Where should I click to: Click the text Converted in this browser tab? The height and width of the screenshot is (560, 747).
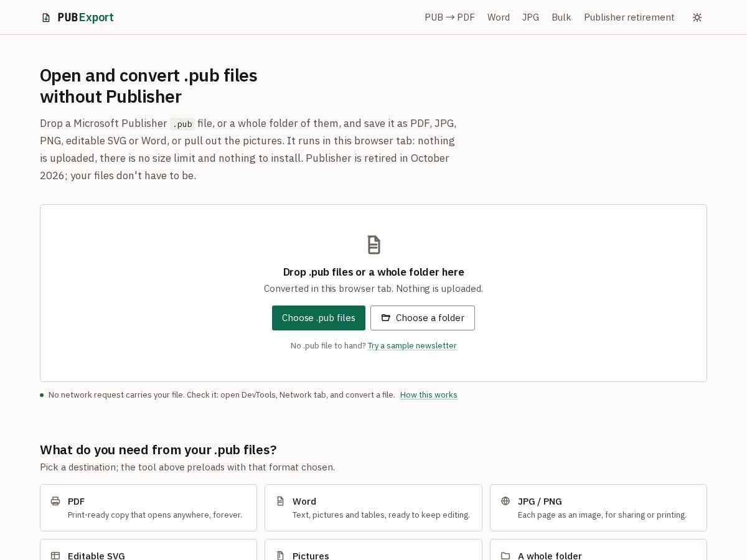(x=329, y=289)
